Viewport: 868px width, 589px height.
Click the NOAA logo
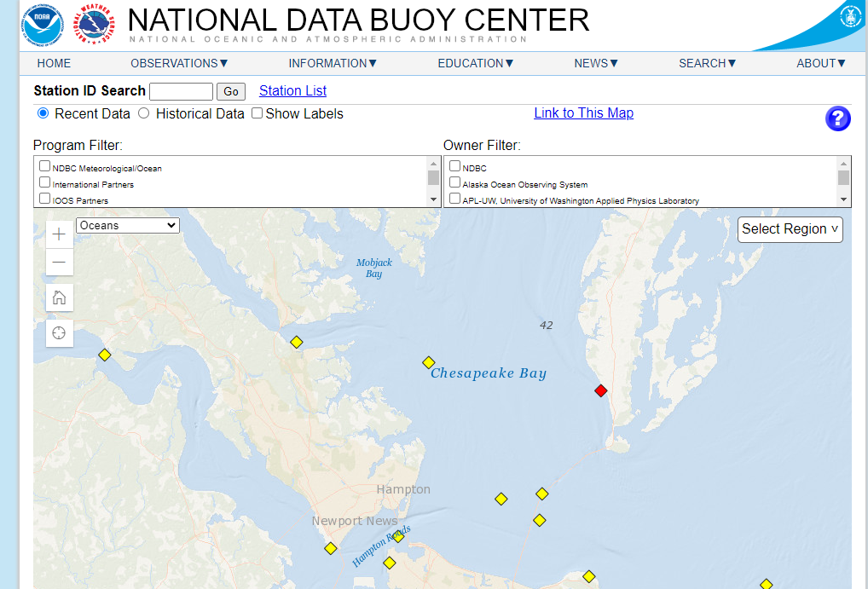pyautogui.click(x=43, y=24)
